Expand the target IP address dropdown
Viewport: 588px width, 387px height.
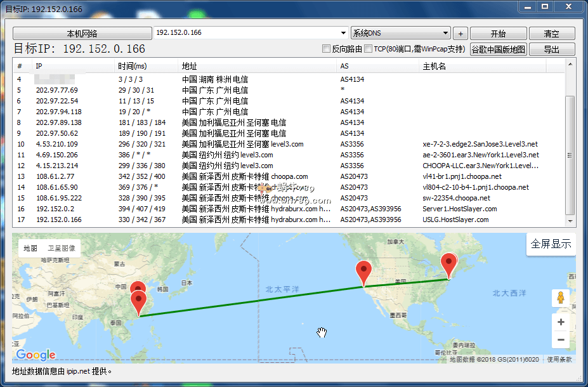tap(343, 33)
